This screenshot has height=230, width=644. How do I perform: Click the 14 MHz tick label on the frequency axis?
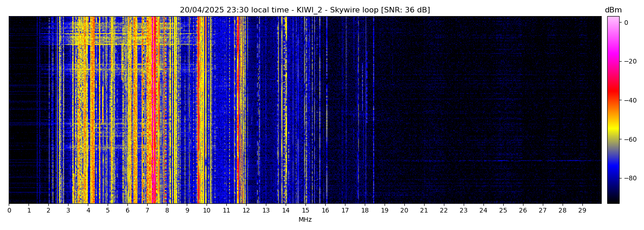click(x=286, y=211)
